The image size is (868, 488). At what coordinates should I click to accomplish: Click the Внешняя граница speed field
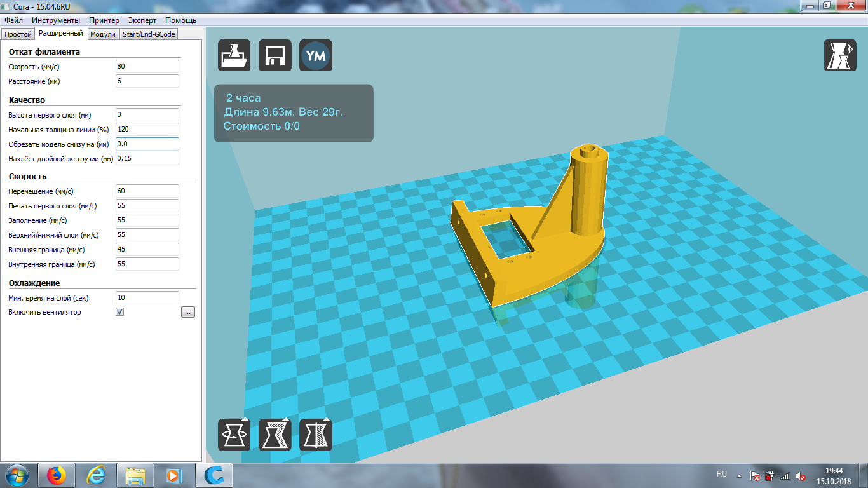pos(147,250)
